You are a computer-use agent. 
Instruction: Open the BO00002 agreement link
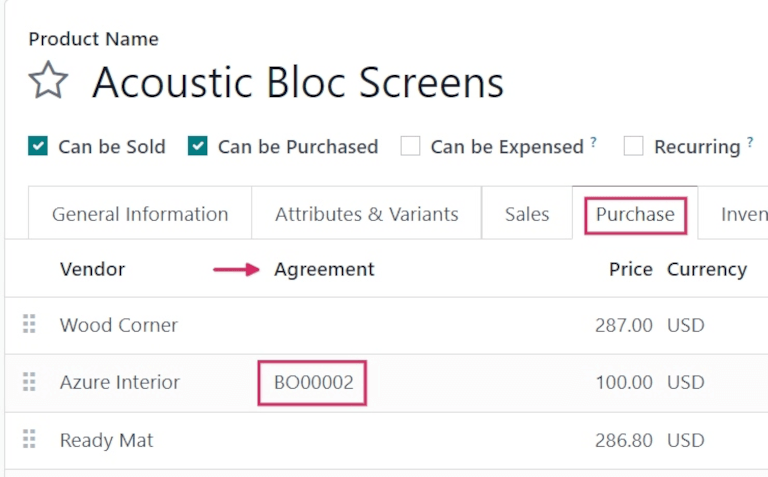tap(313, 382)
